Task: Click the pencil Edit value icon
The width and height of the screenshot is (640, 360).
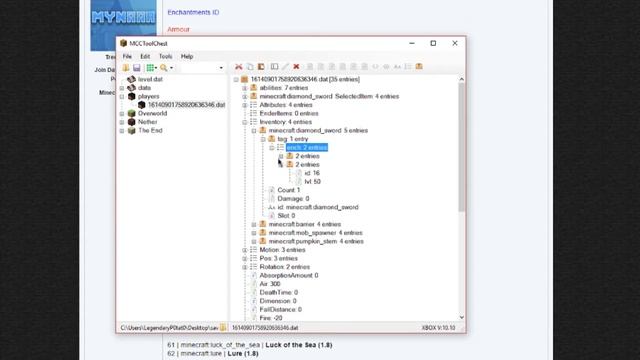Action: point(285,67)
